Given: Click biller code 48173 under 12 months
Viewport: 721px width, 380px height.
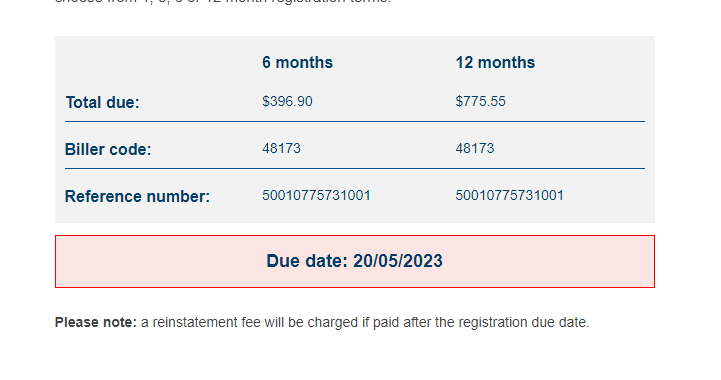Looking at the screenshot, I should 475,148.
